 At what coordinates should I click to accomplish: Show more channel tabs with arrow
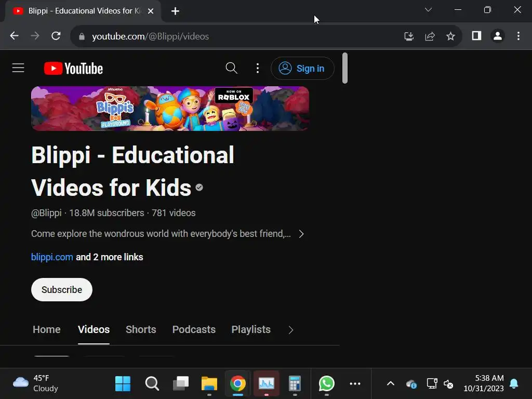[291, 330]
